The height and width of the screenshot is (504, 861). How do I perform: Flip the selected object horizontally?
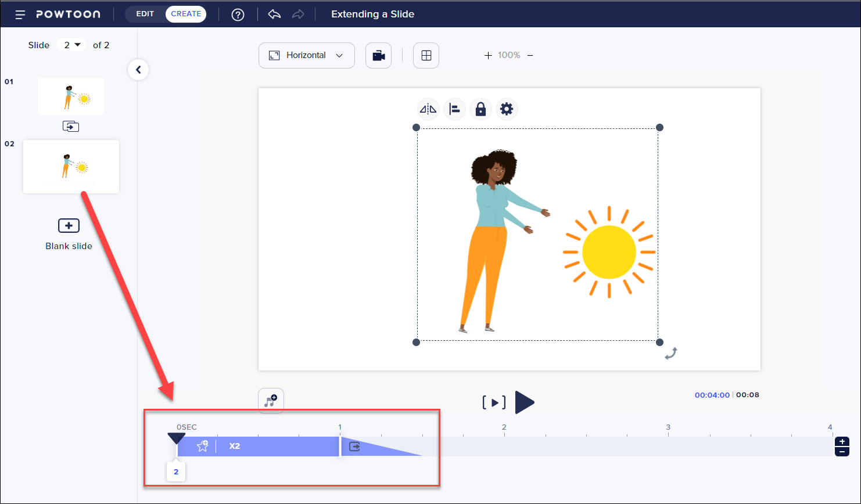tap(428, 109)
